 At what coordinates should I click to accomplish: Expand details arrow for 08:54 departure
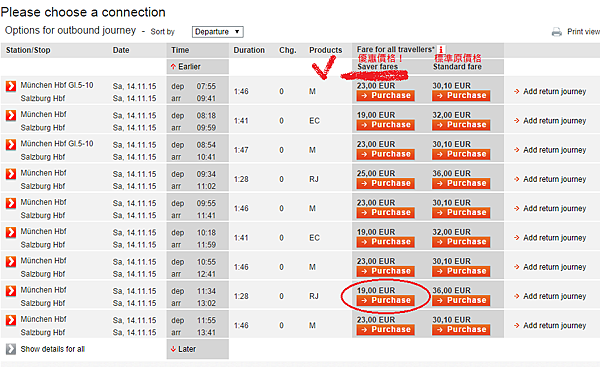[x=11, y=145]
